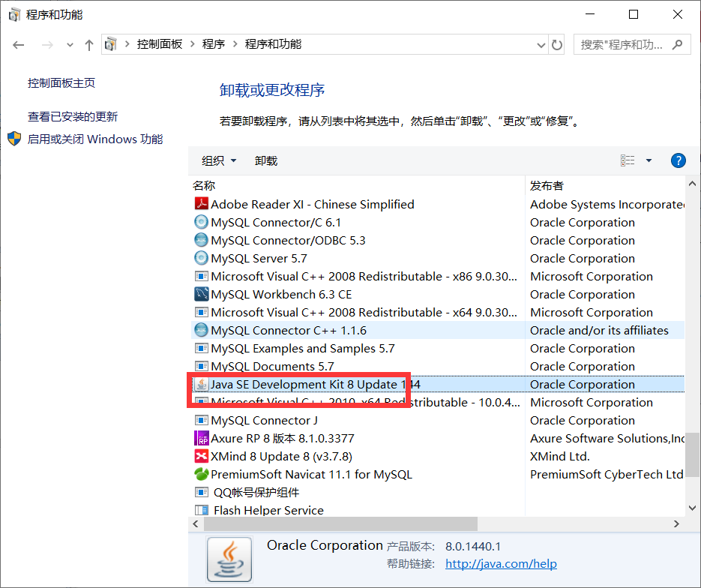Click the large Java logo at bottom
This screenshot has height=588, width=701.
[229, 559]
